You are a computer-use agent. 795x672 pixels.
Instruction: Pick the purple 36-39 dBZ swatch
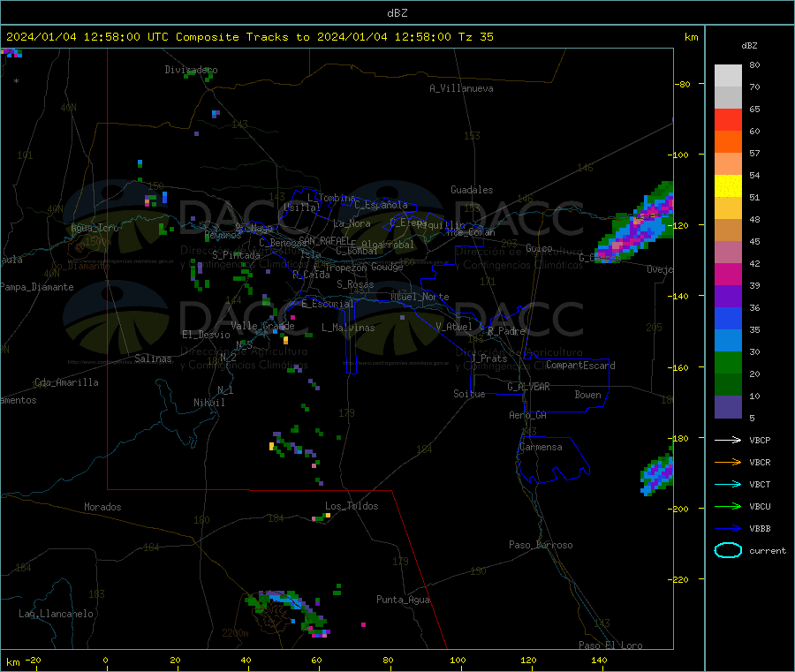click(728, 297)
